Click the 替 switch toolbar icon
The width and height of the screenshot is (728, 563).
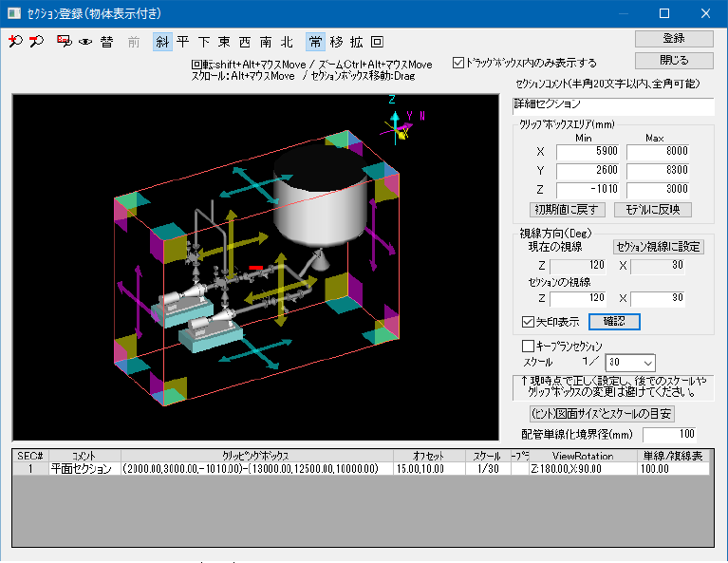(107, 42)
